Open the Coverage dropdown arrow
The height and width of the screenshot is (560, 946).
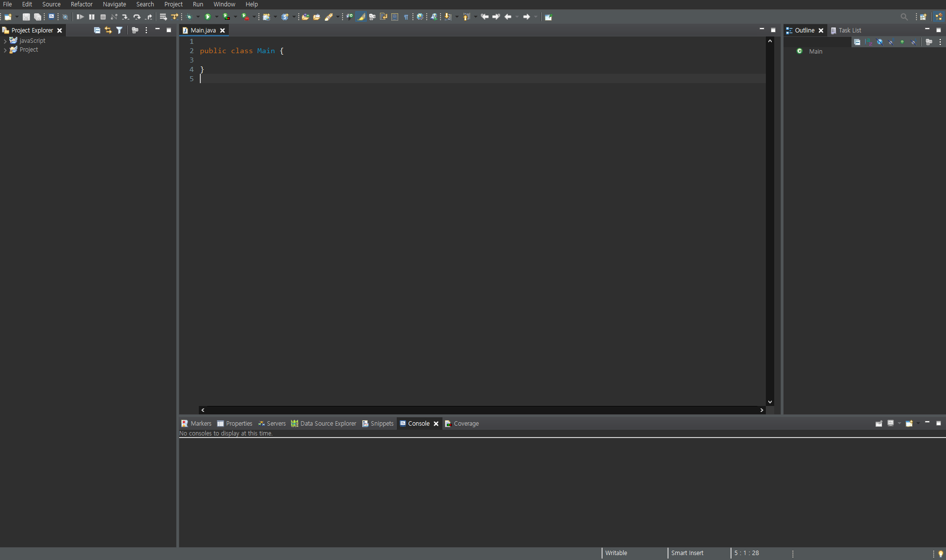pyautogui.click(x=235, y=17)
